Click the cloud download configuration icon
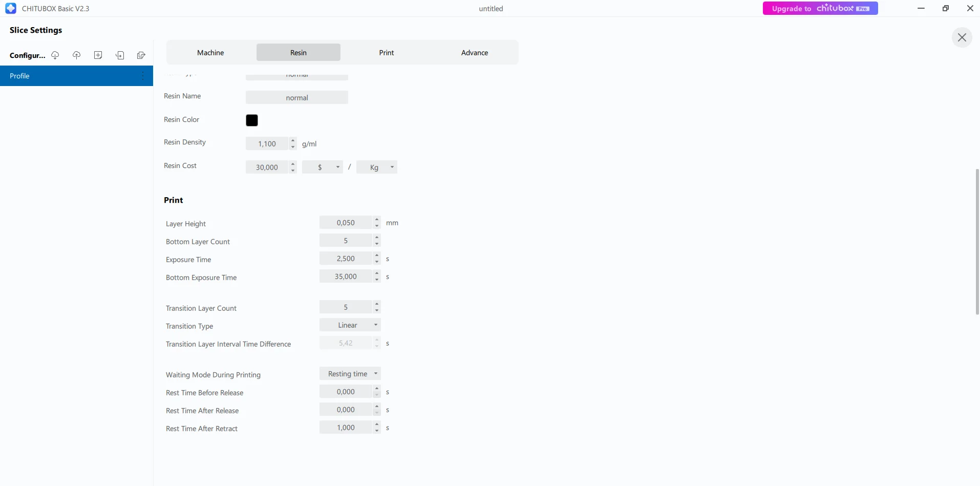Viewport: 980px width, 486px height. 55,55
